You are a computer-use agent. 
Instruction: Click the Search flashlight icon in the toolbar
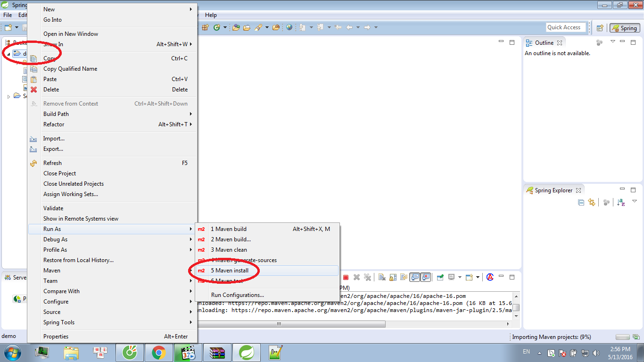[259, 27]
